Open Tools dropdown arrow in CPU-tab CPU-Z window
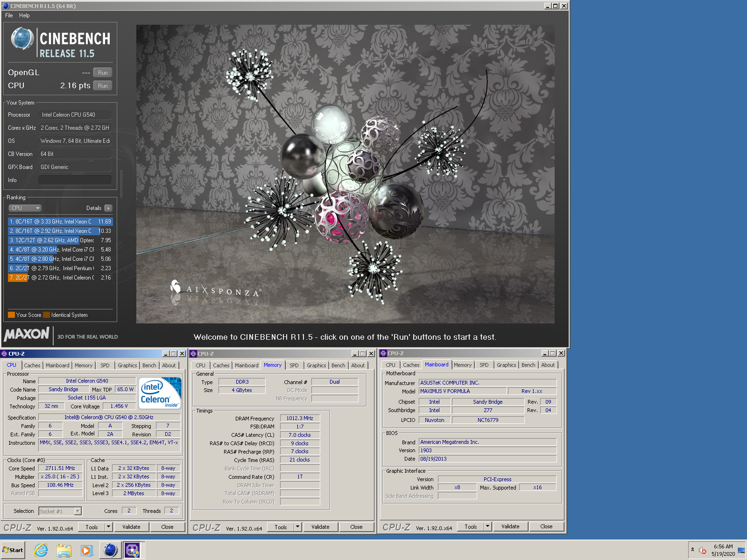Image resolution: width=747 pixels, height=560 pixels. pos(108,527)
